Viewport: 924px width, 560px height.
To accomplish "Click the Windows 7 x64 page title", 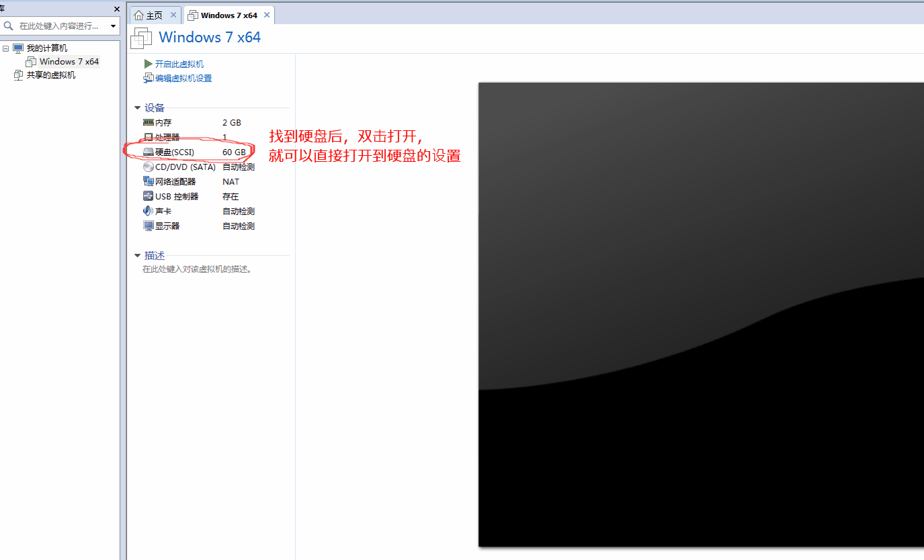I will coord(210,37).
